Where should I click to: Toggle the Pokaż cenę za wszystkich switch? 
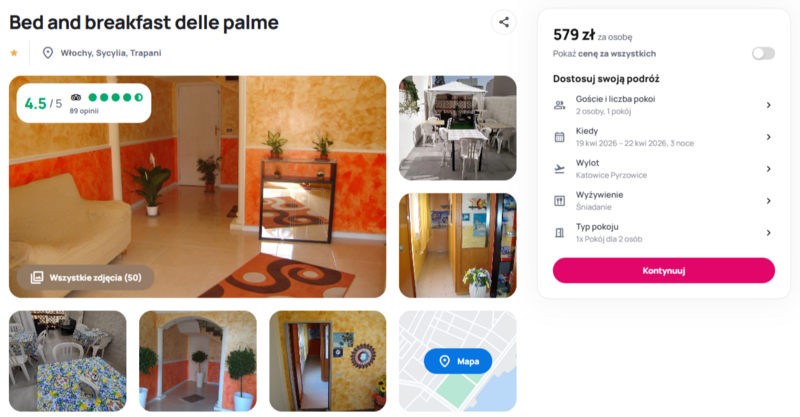(763, 54)
